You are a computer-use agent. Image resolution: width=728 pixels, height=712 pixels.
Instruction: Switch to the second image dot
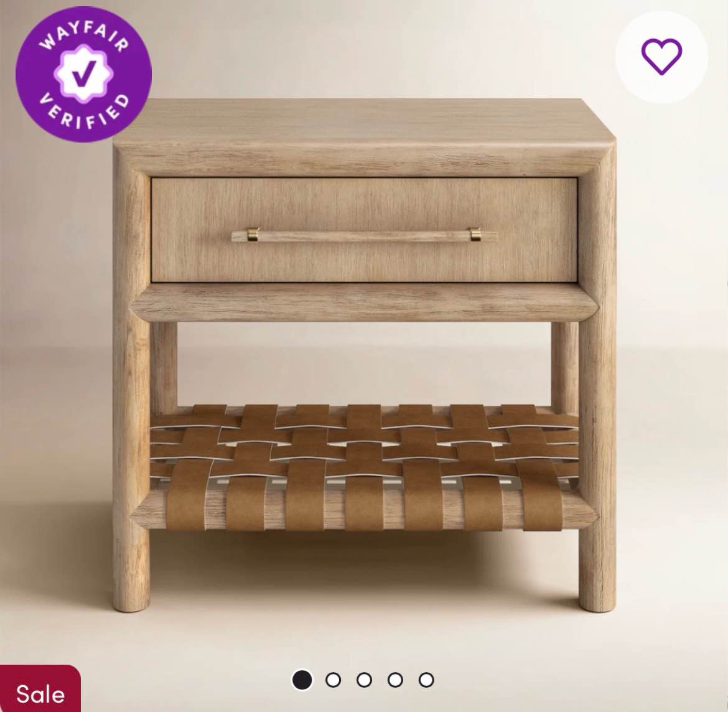[x=334, y=680]
